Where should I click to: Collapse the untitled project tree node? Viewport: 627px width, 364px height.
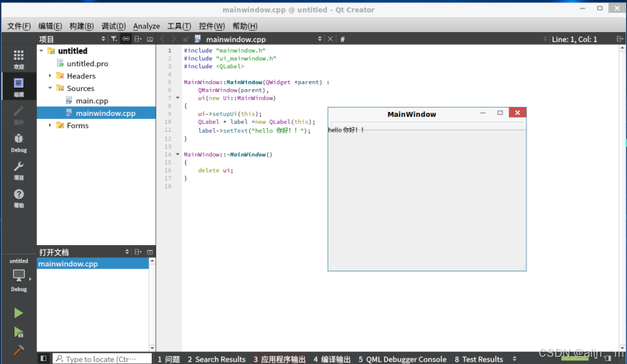pyautogui.click(x=41, y=51)
